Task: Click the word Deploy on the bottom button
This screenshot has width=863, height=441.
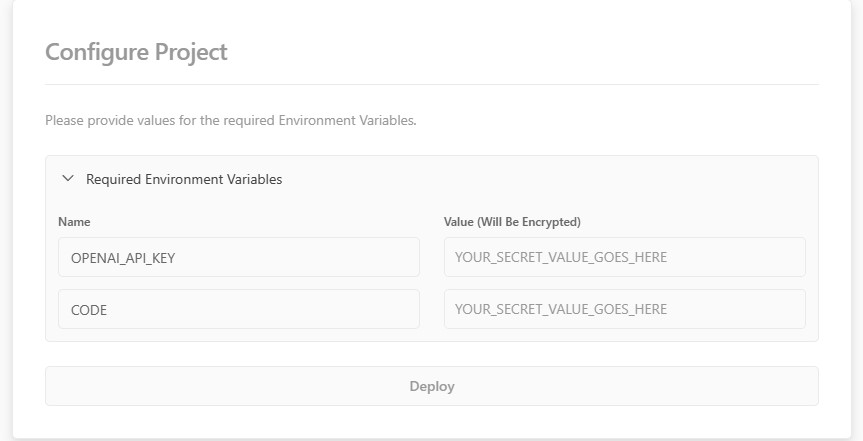Action: [x=431, y=386]
